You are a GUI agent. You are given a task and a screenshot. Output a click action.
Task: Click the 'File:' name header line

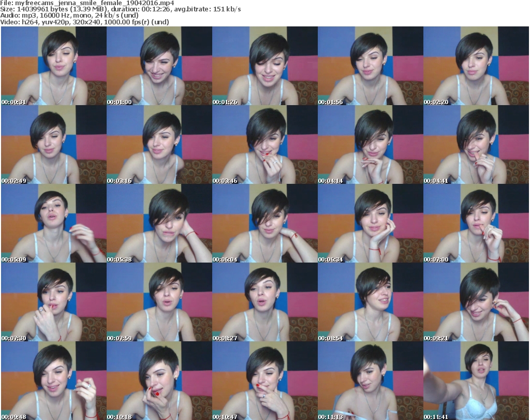pyautogui.click(x=87, y=3)
